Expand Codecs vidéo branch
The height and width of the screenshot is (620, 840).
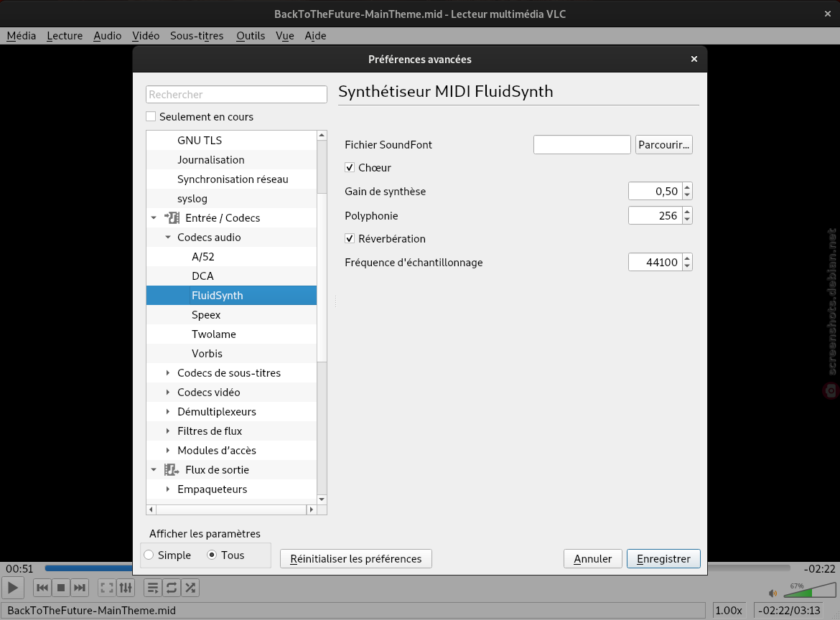coord(168,392)
